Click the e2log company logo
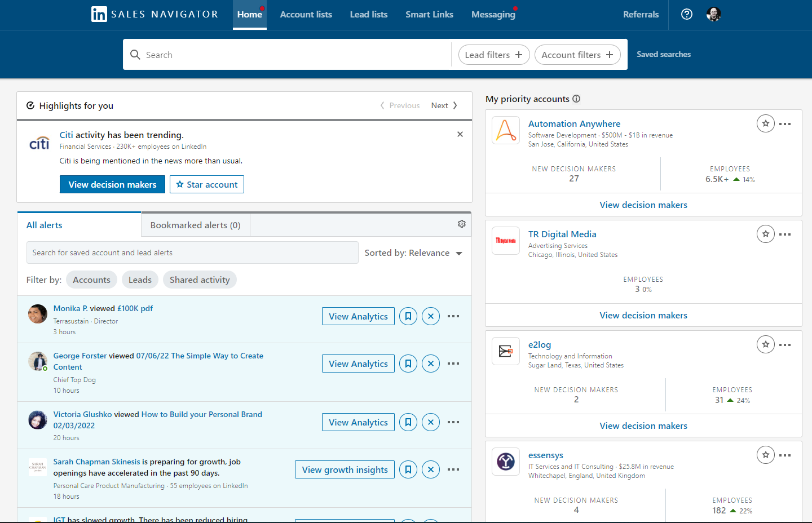The width and height of the screenshot is (812, 523). point(506,351)
